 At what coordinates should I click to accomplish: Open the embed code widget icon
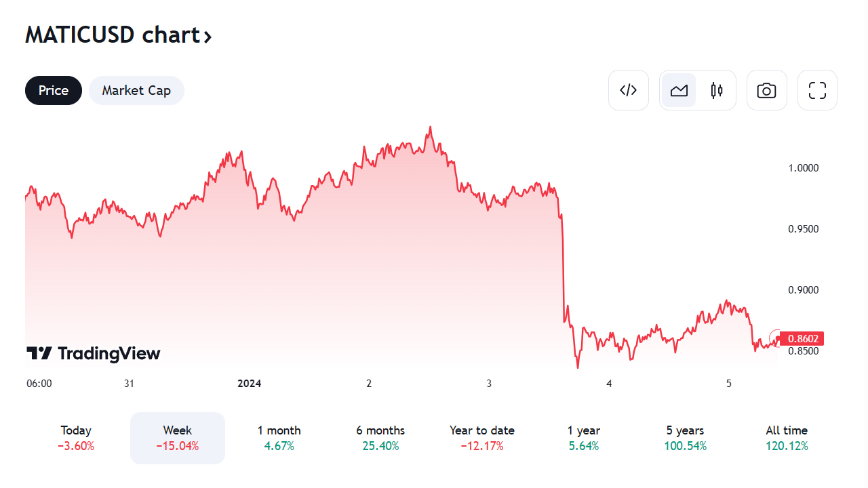[629, 90]
